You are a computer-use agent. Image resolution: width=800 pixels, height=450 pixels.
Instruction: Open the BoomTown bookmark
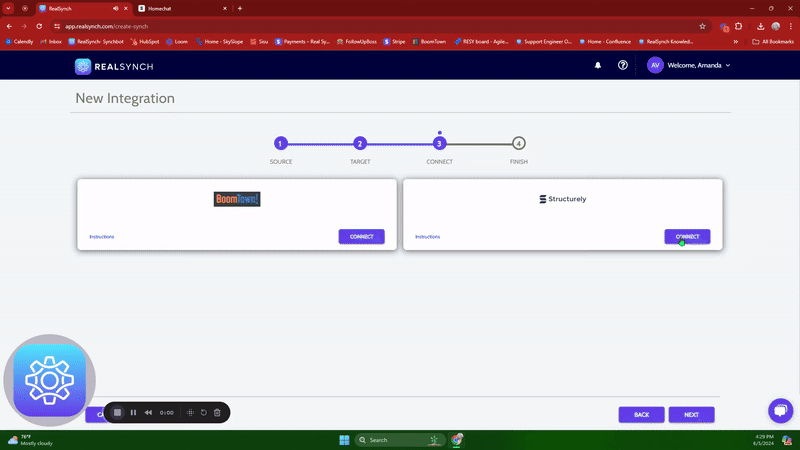pos(429,42)
